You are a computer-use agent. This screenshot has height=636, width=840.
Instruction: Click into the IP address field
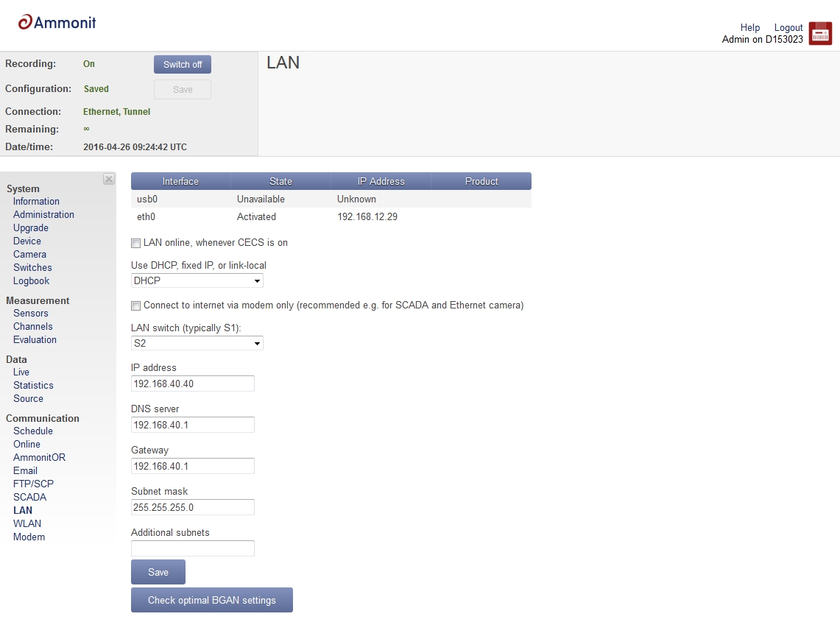click(x=192, y=384)
